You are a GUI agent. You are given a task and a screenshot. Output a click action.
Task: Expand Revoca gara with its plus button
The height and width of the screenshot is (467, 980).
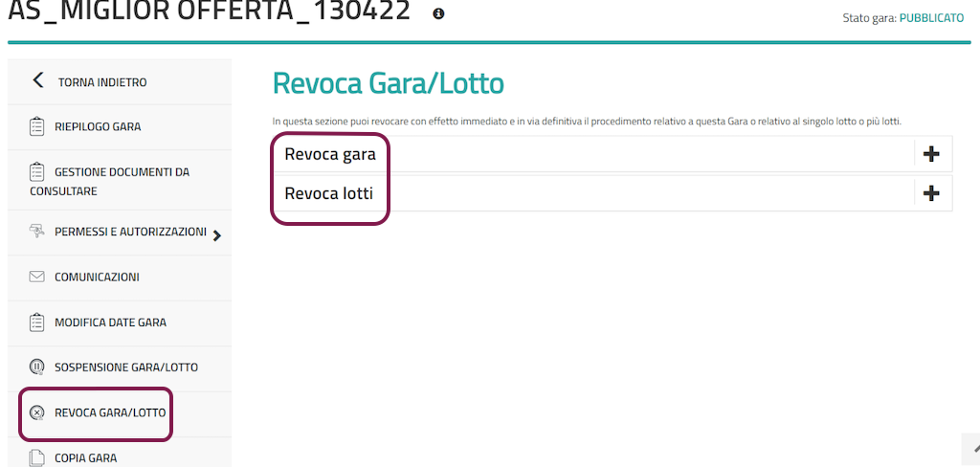pyautogui.click(x=930, y=154)
